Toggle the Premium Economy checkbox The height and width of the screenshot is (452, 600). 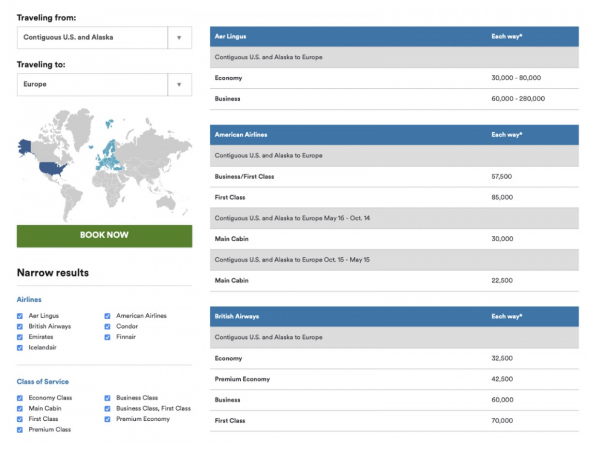tap(107, 419)
